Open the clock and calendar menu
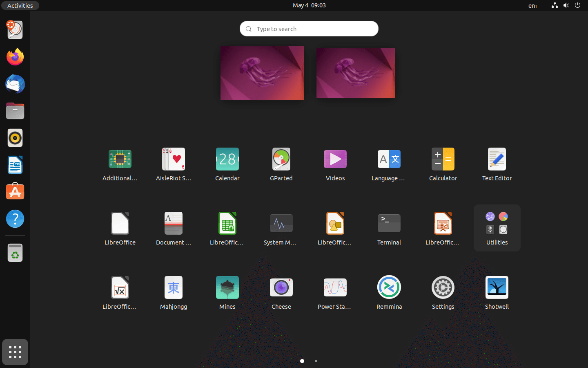This screenshot has height=368, width=588. [x=309, y=5]
